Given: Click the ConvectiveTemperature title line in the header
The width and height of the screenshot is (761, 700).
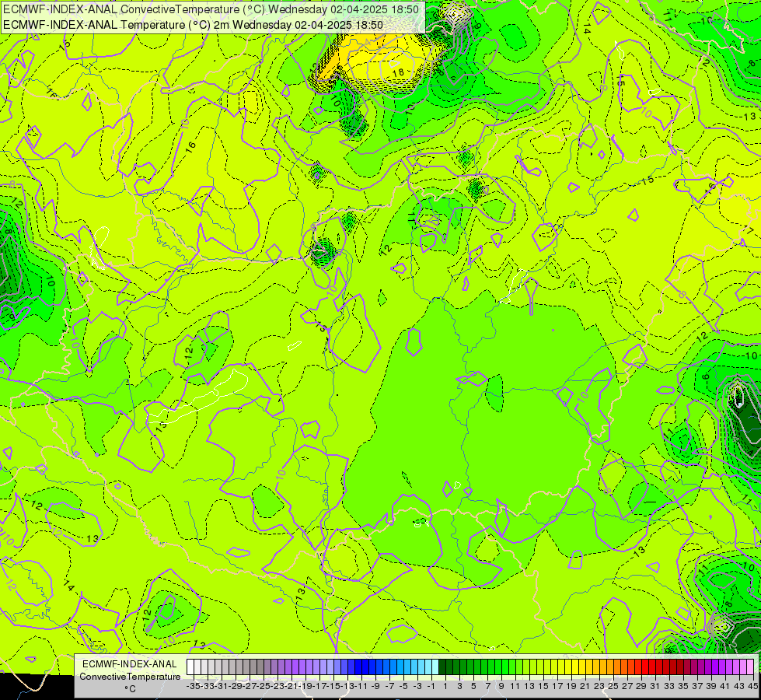Looking at the screenshot, I should (x=213, y=9).
